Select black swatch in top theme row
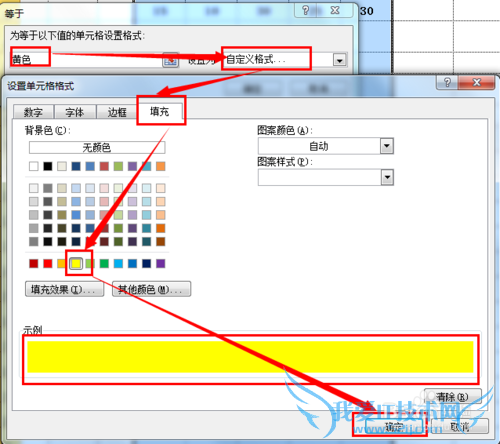500x444 pixels. (x=48, y=166)
